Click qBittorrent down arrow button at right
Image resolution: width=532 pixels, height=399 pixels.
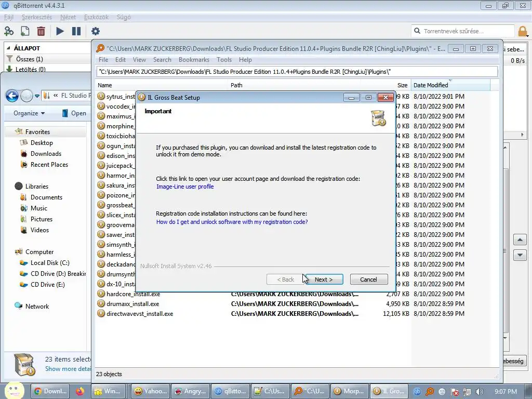click(x=520, y=255)
